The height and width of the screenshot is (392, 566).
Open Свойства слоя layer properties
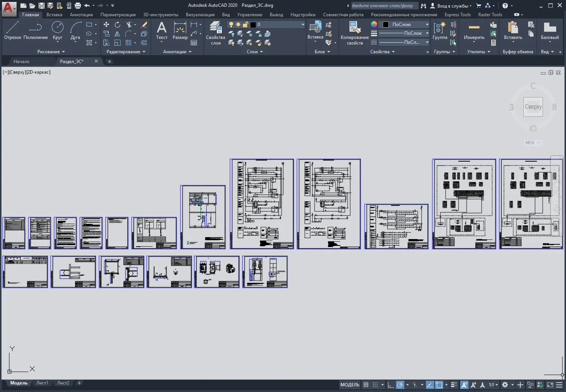(215, 33)
